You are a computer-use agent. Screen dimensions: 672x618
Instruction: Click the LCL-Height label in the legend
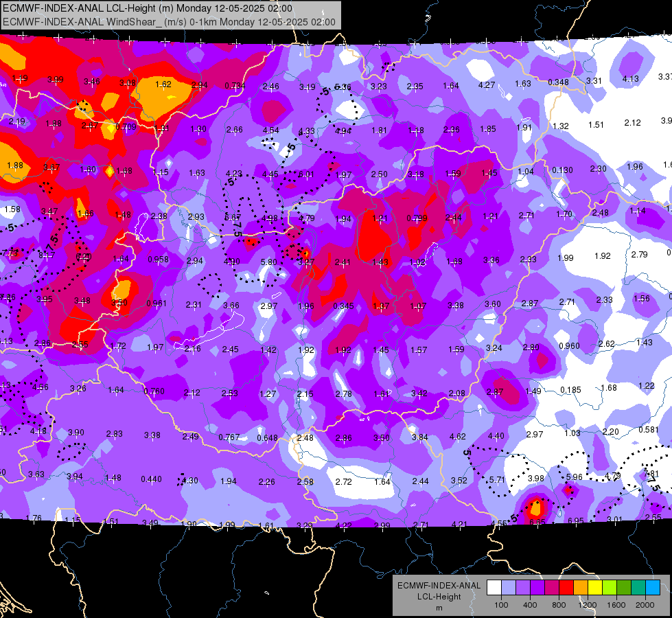[439, 597]
